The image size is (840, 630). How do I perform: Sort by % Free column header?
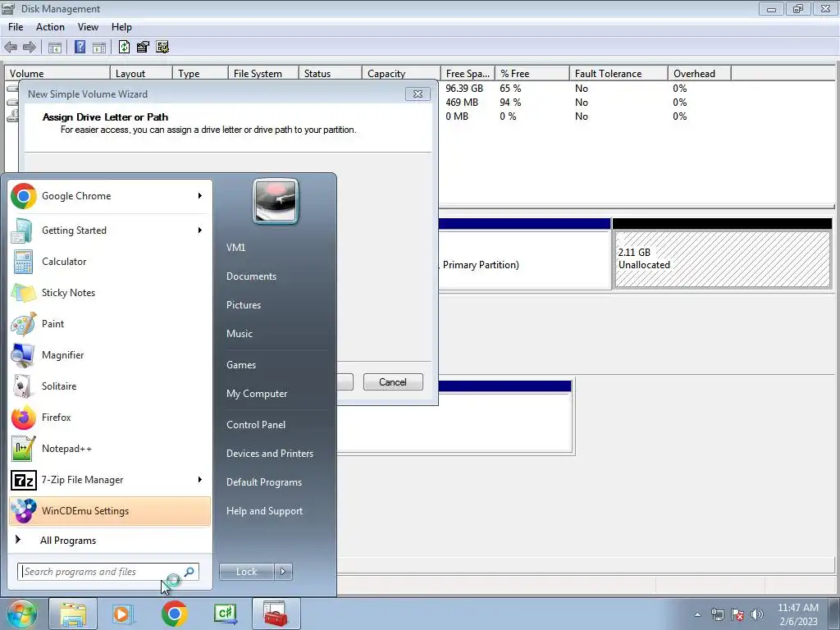[x=532, y=73]
